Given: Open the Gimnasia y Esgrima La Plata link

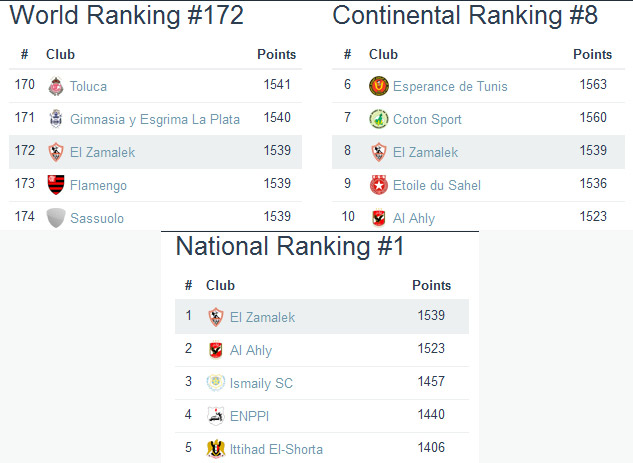Looking at the screenshot, I should pyautogui.click(x=155, y=119).
